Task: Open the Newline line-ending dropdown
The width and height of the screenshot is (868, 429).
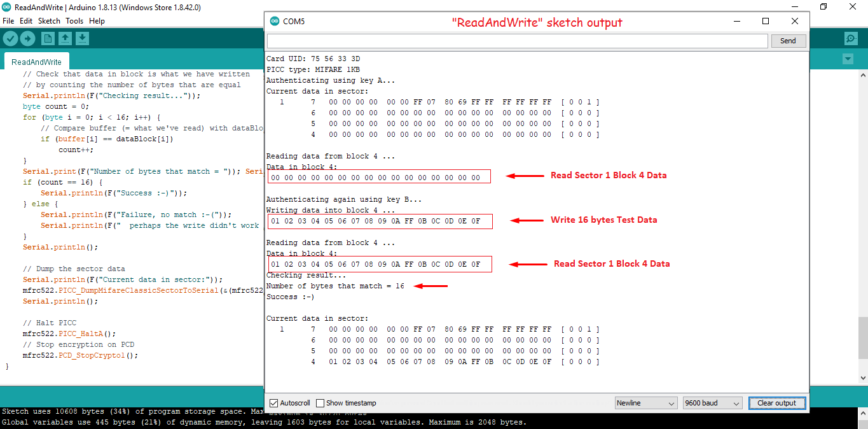Action: coord(646,403)
